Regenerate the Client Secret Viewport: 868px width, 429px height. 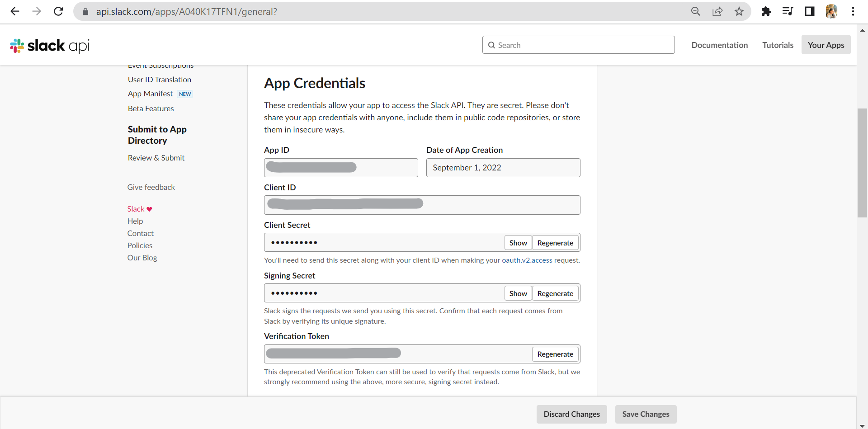(555, 243)
